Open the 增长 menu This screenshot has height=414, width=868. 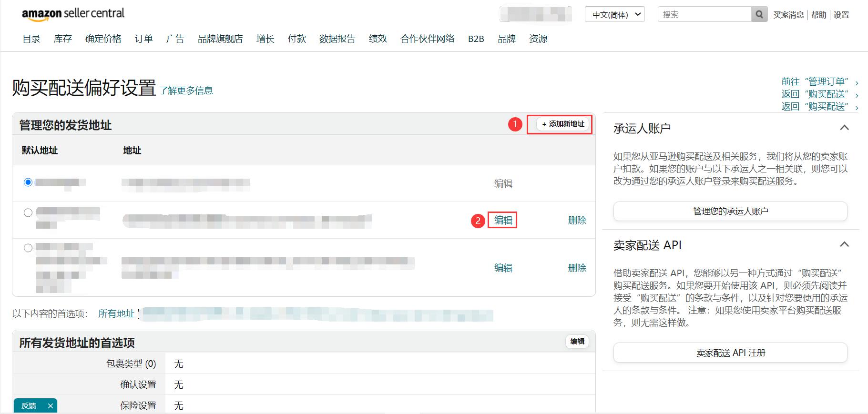(x=266, y=39)
